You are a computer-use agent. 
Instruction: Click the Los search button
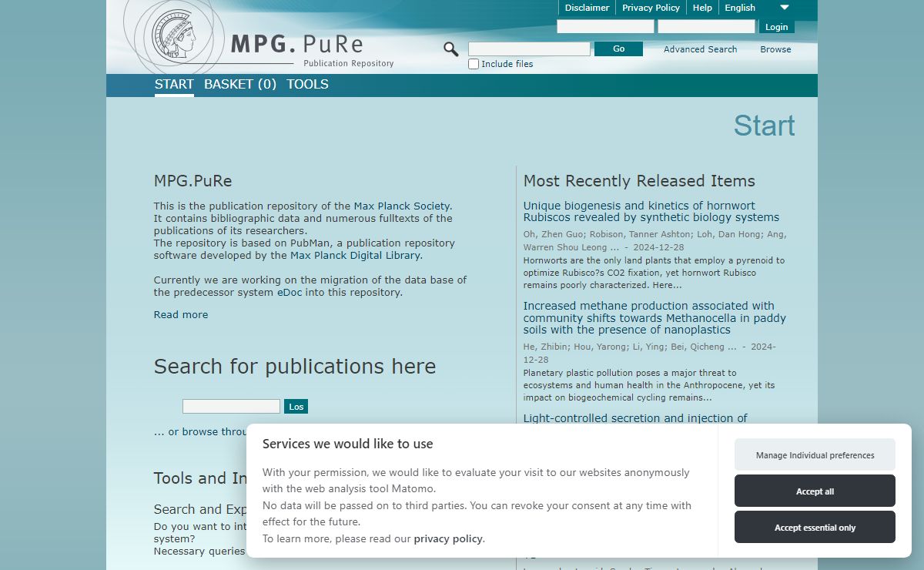296,406
